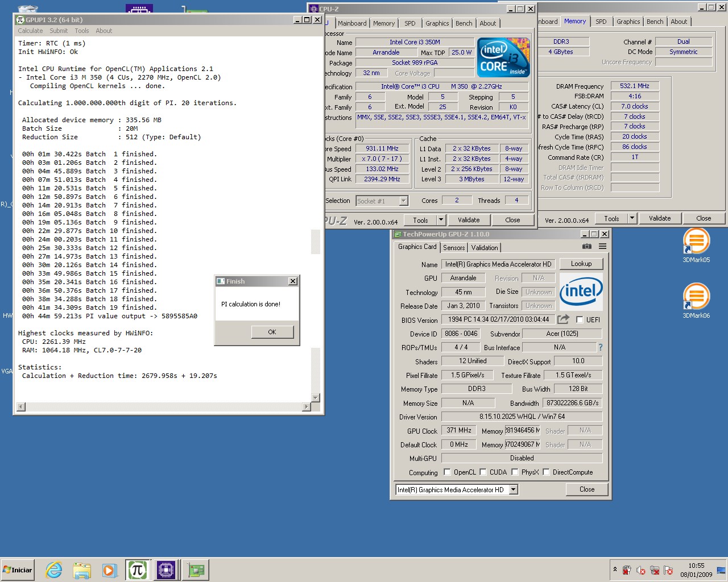Viewport: 728px width, 582px height.
Task: Activate the CPU-Z chip icon in taskbar
Action: (166, 570)
